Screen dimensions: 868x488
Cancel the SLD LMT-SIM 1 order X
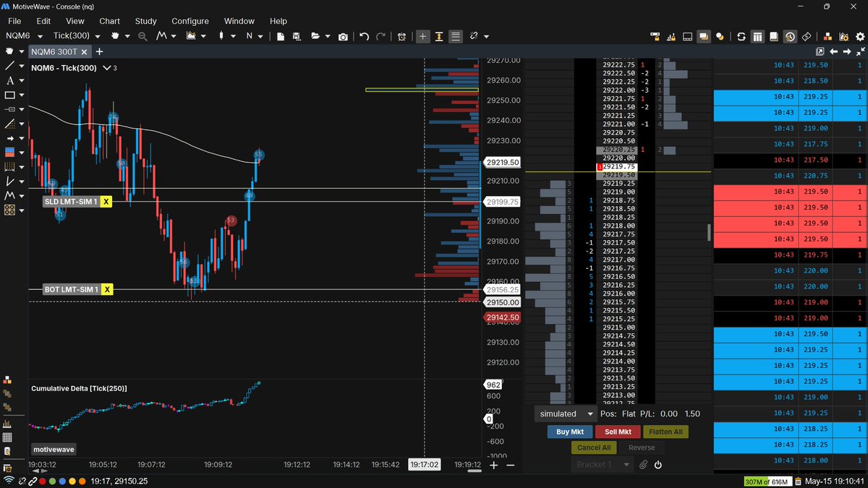pyautogui.click(x=106, y=202)
